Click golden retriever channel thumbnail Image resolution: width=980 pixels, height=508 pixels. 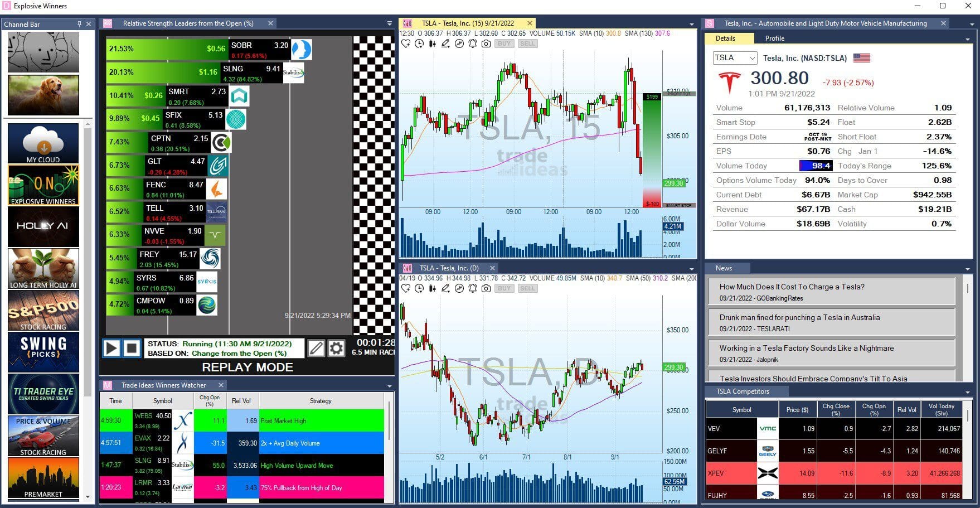43,95
